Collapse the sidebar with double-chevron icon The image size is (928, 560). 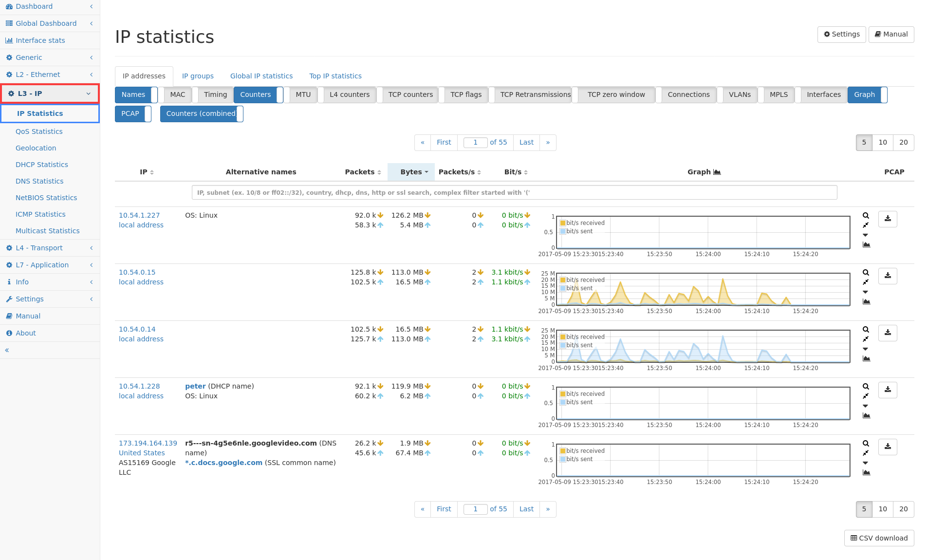tap(7, 350)
